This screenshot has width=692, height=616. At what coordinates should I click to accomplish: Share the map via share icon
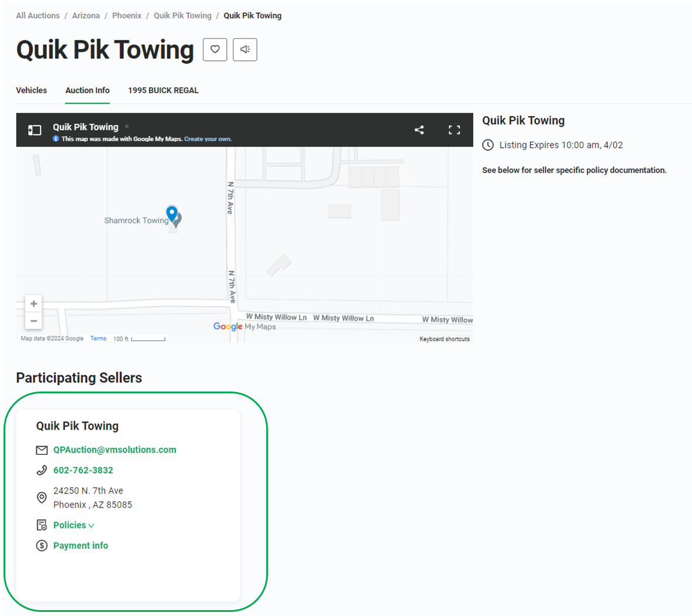click(x=419, y=130)
